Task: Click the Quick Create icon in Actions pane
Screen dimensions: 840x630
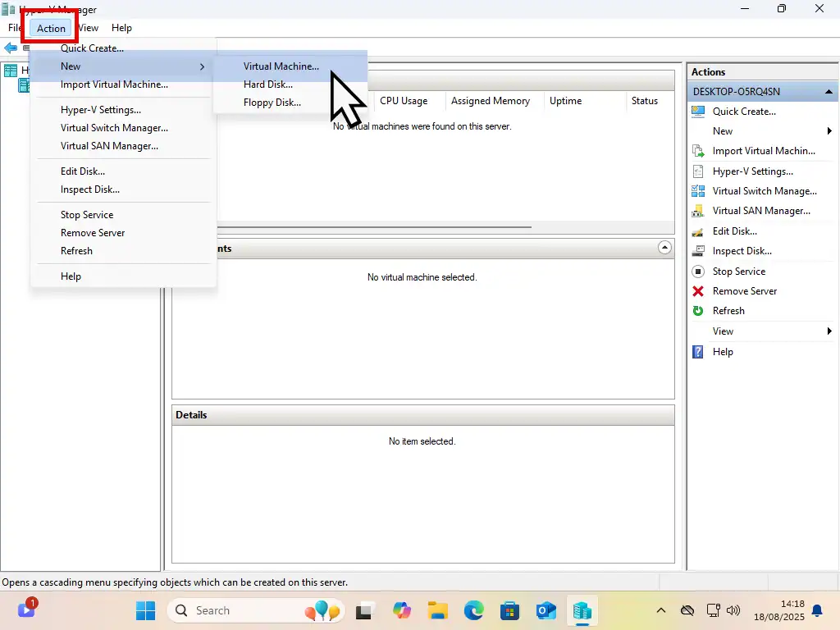Action: pyautogui.click(x=698, y=112)
